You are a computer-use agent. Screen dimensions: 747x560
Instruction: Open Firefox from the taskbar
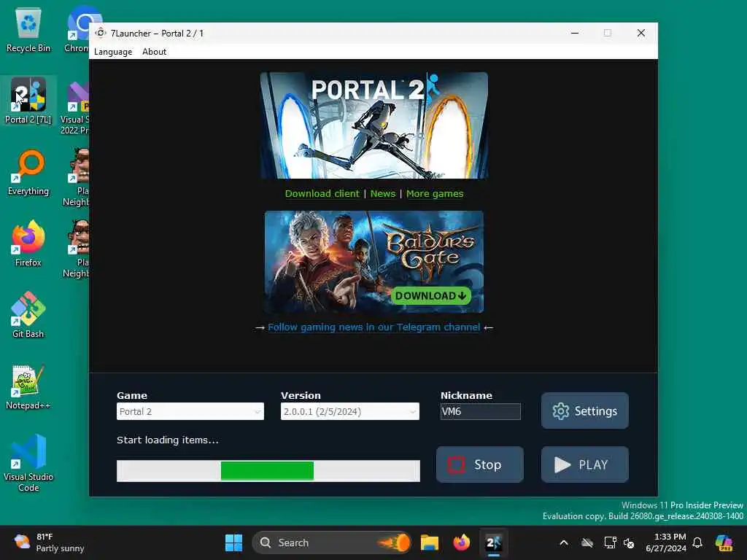[461, 542]
